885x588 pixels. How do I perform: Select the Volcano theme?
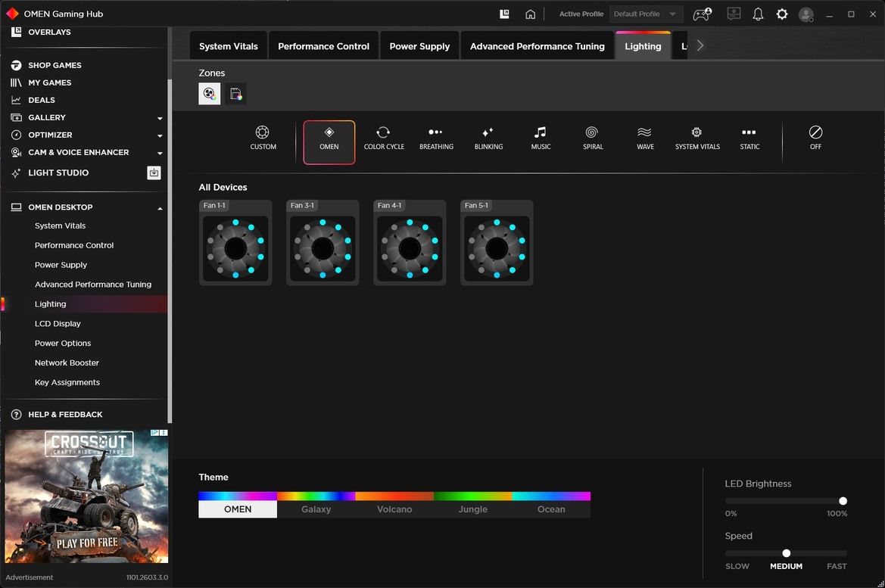[394, 505]
